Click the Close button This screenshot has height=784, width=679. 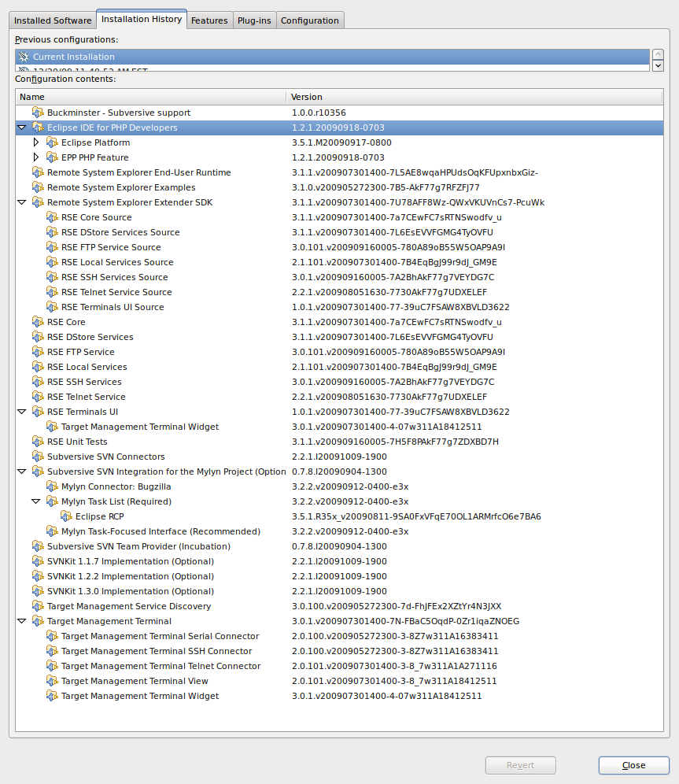[633, 765]
